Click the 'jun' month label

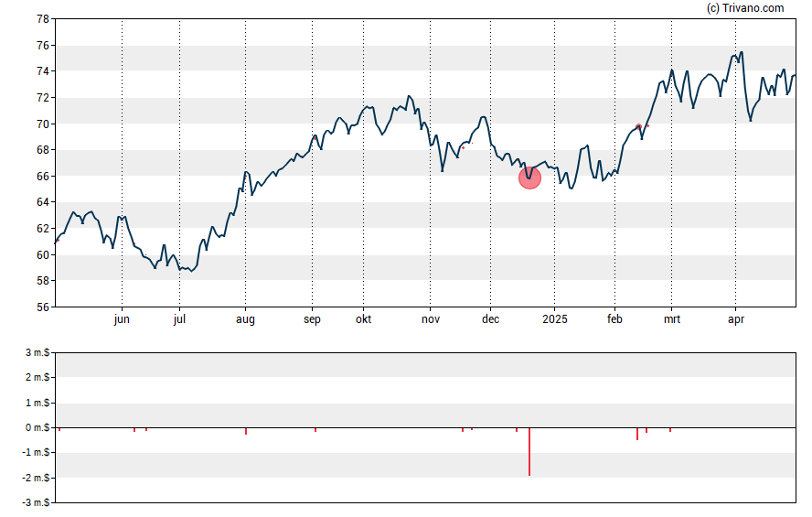point(122,319)
